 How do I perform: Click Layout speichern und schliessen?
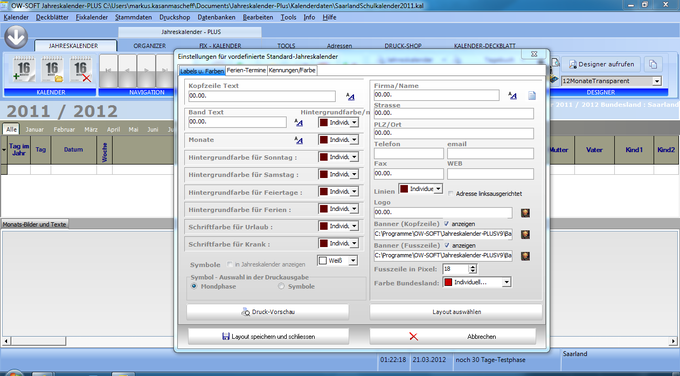click(x=268, y=337)
